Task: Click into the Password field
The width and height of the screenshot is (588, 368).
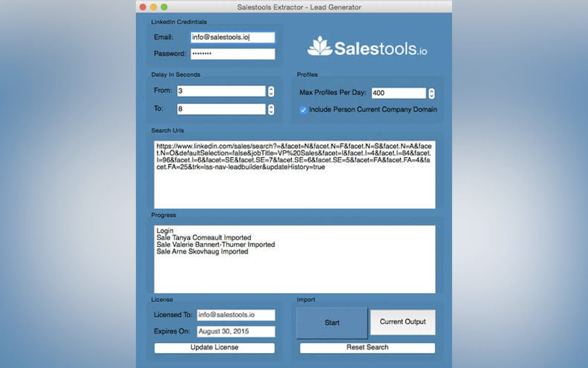Action: [x=233, y=54]
